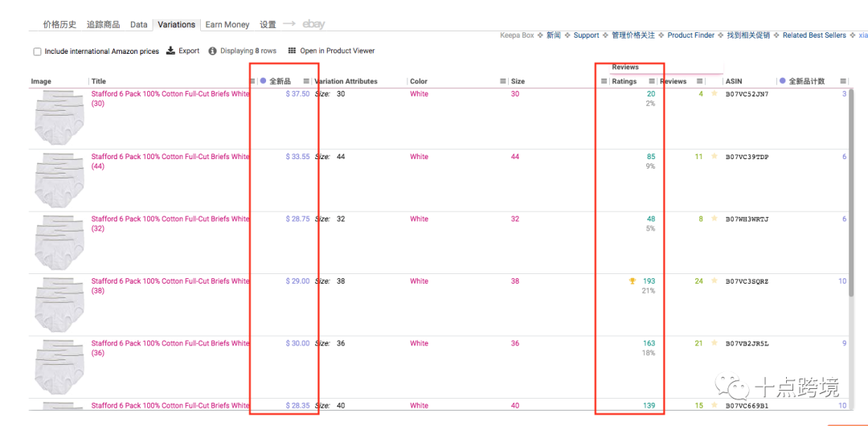Select ASIN text B07VC52JN7
This screenshot has height=426, width=868.
747,94
